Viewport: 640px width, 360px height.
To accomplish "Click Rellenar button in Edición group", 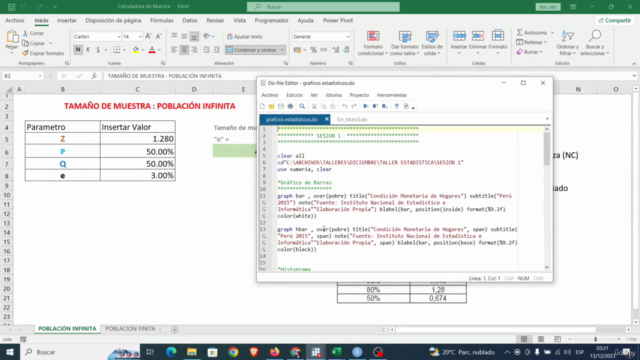I will tap(531, 42).
